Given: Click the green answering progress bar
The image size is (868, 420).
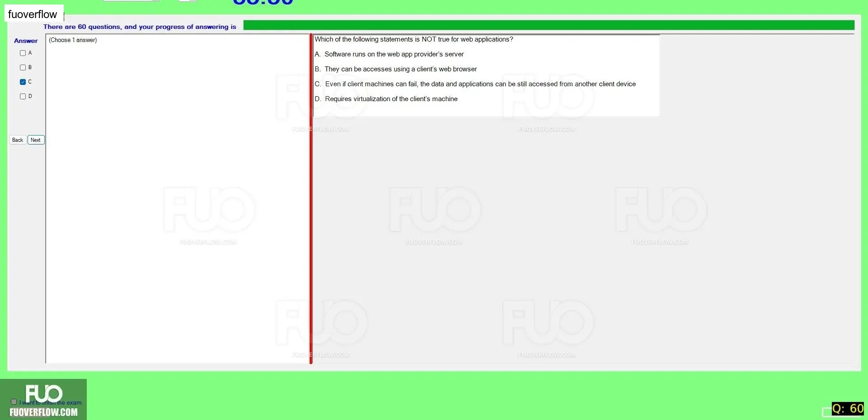Looking at the screenshot, I should click(548, 26).
